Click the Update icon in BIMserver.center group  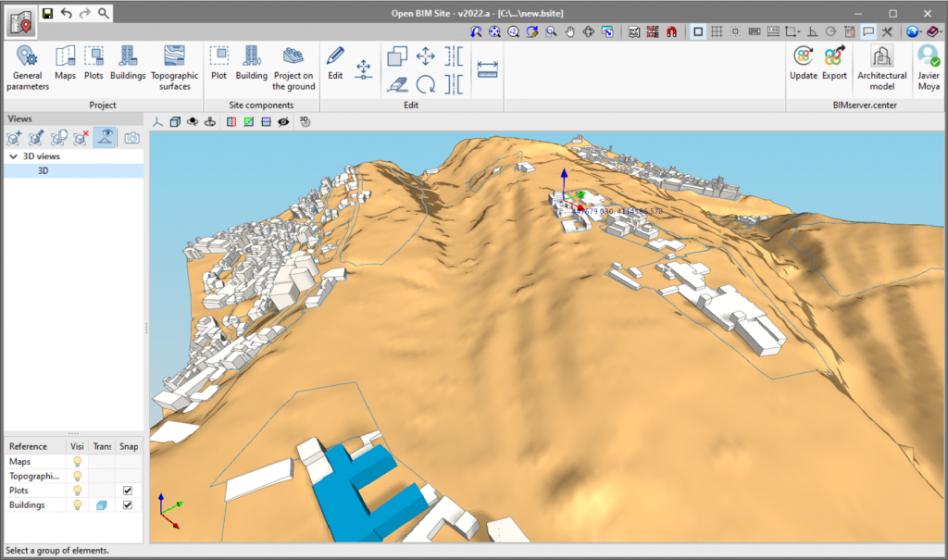(x=804, y=63)
